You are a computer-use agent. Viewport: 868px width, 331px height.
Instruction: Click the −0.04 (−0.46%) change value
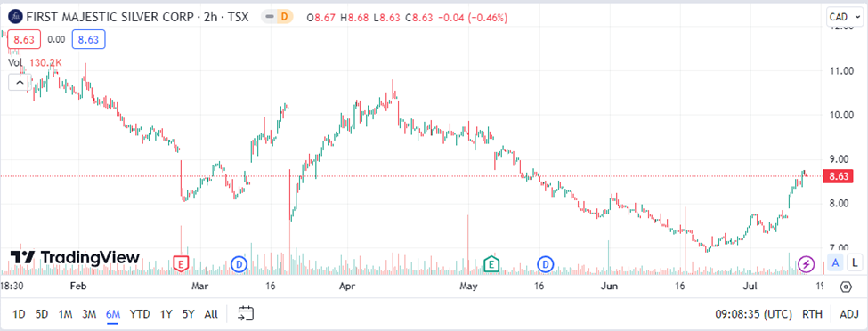point(472,17)
